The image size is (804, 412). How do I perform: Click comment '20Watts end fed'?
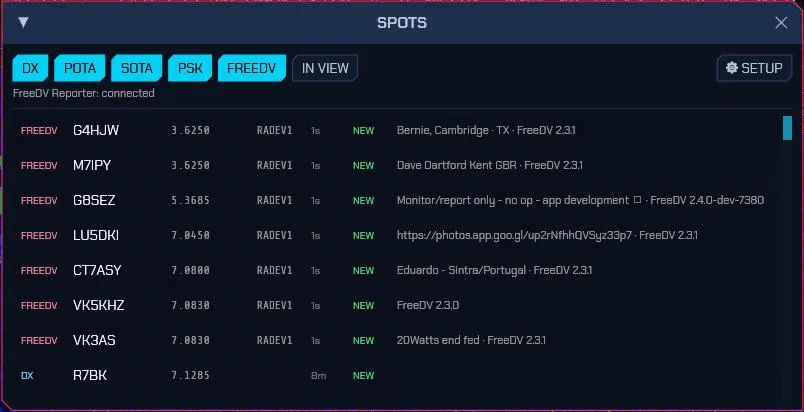coord(438,340)
